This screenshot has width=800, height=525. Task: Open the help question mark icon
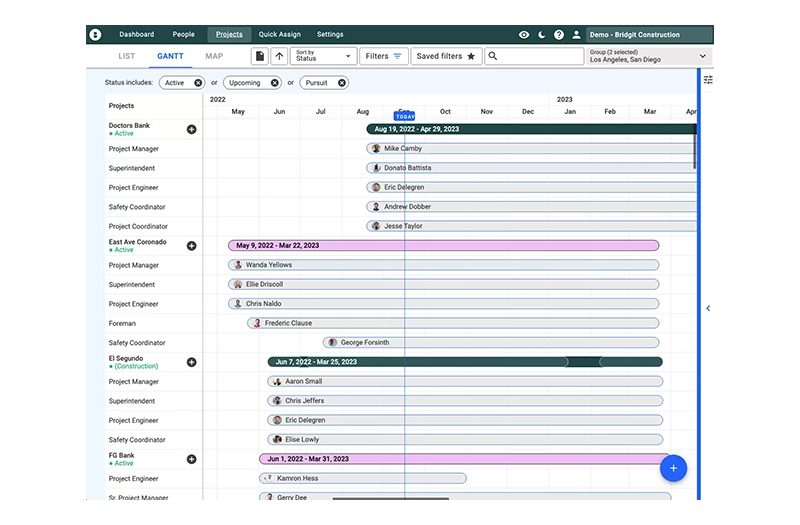pyautogui.click(x=559, y=35)
